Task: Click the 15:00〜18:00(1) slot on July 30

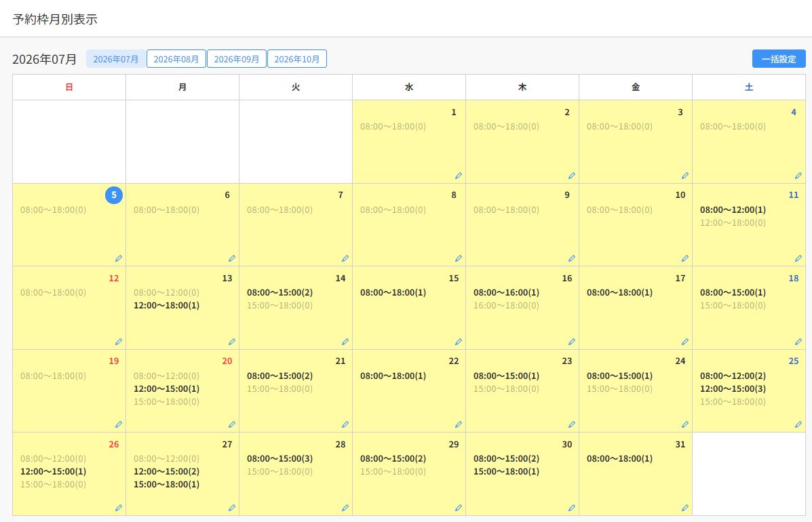Action: click(506, 471)
